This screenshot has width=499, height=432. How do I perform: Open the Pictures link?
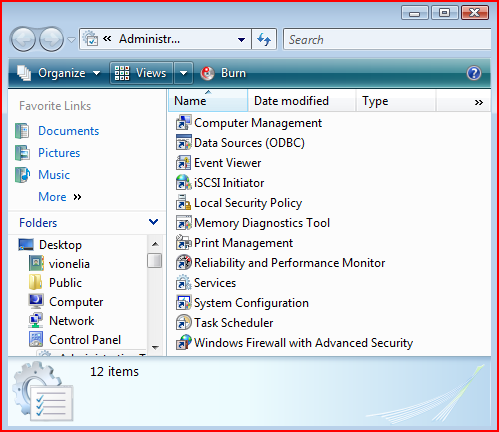(59, 153)
